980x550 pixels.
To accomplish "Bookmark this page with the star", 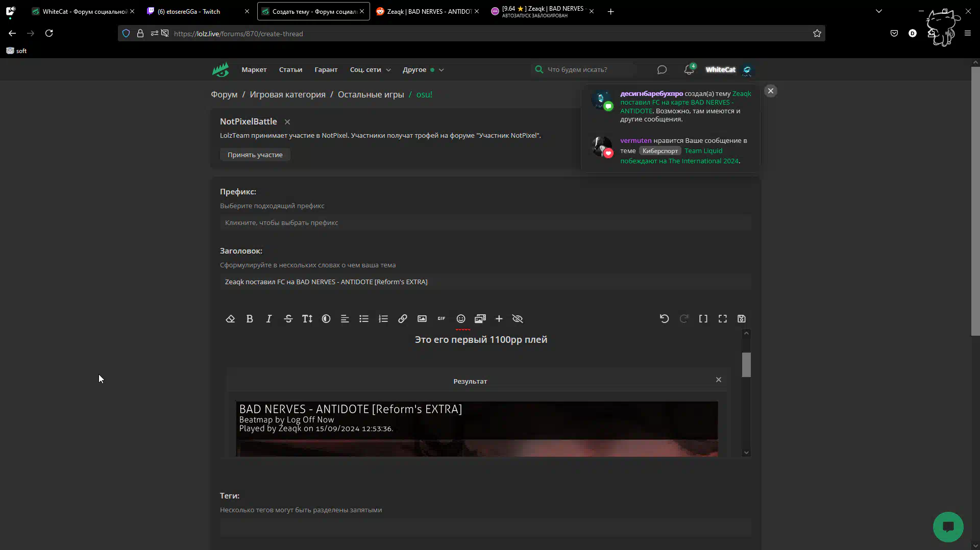I will (x=817, y=34).
